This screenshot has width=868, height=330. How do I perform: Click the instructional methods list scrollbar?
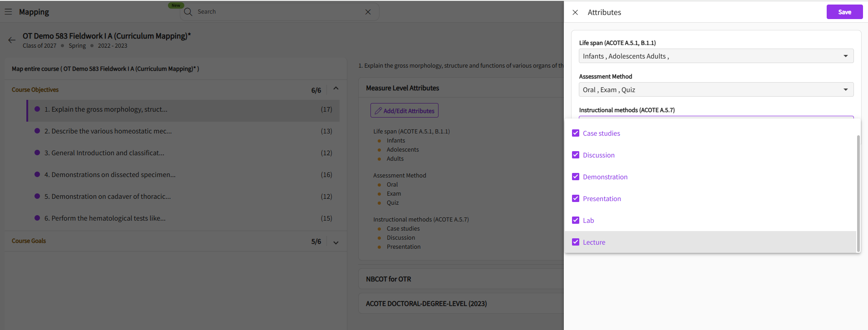pos(858,191)
